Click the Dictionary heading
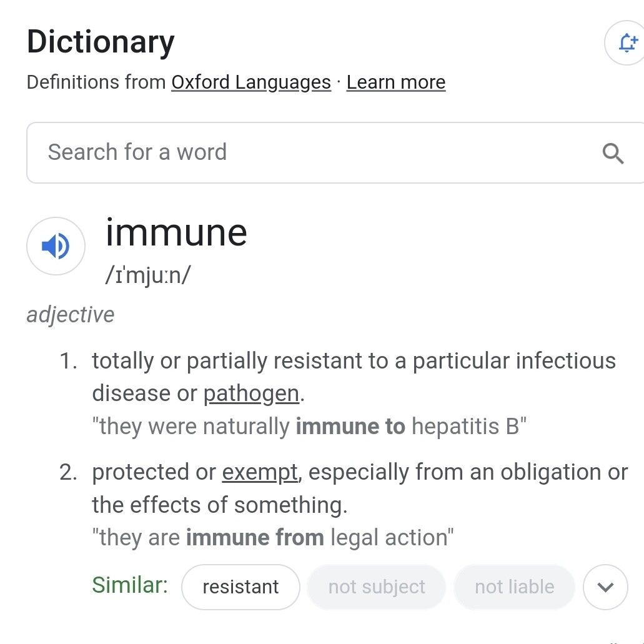 click(x=101, y=42)
